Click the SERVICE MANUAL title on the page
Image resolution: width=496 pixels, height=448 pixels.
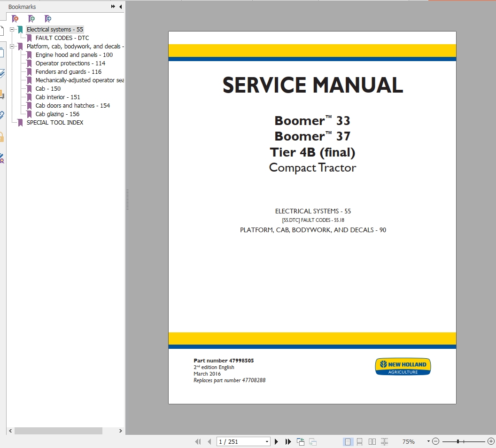pyautogui.click(x=312, y=85)
